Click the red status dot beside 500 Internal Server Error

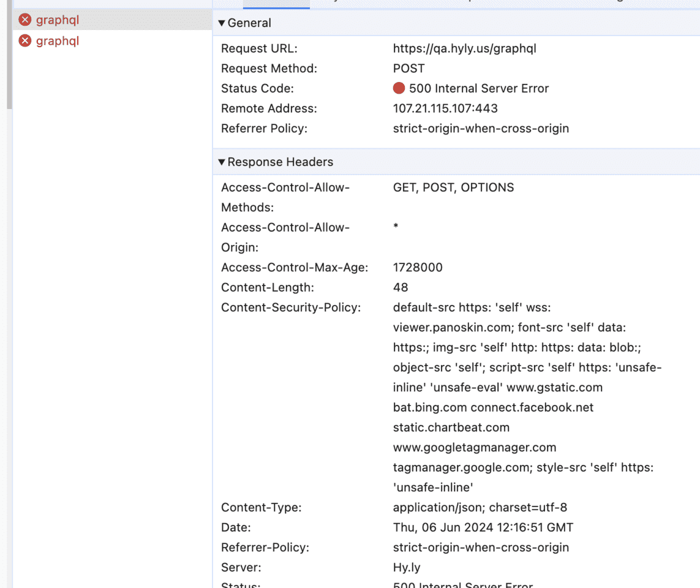coord(399,89)
